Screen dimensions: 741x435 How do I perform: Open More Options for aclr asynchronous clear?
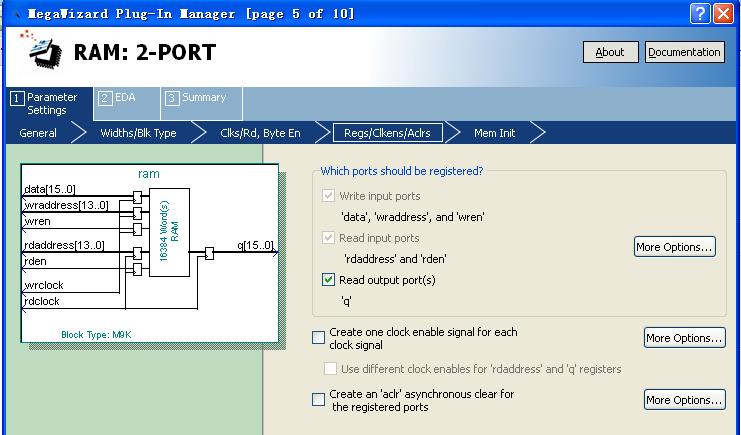click(684, 400)
